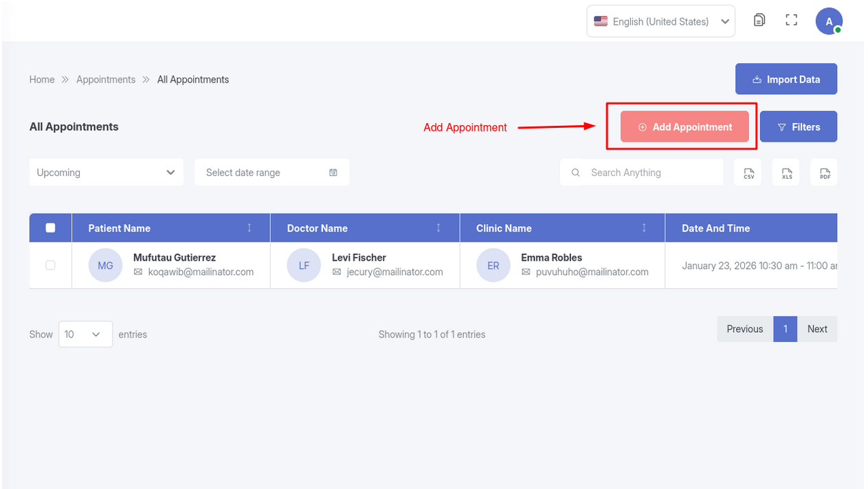Open the show entries count dropdown

85,334
